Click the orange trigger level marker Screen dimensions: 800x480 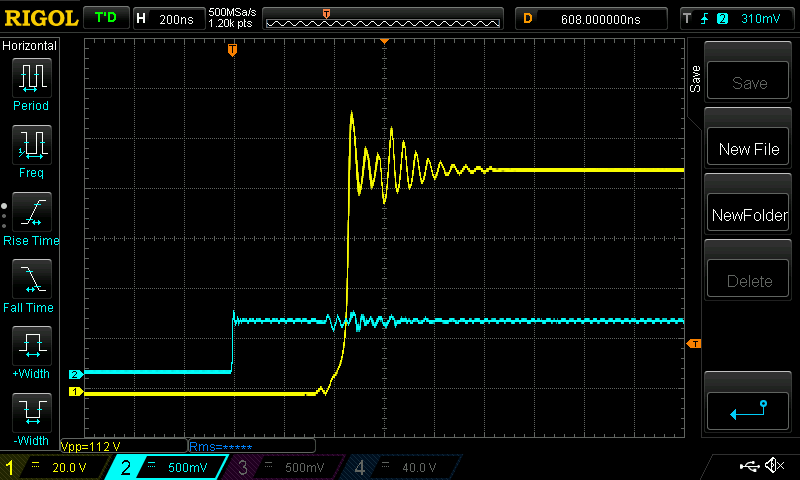695,344
